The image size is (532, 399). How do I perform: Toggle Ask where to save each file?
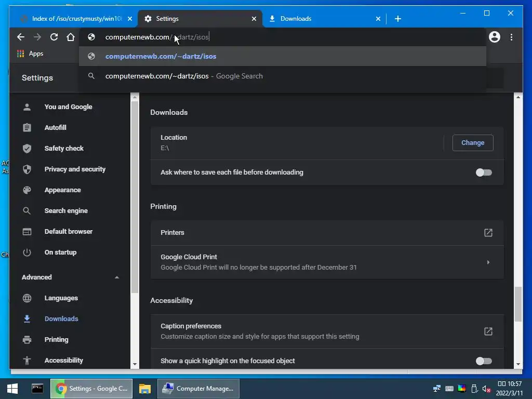click(484, 172)
